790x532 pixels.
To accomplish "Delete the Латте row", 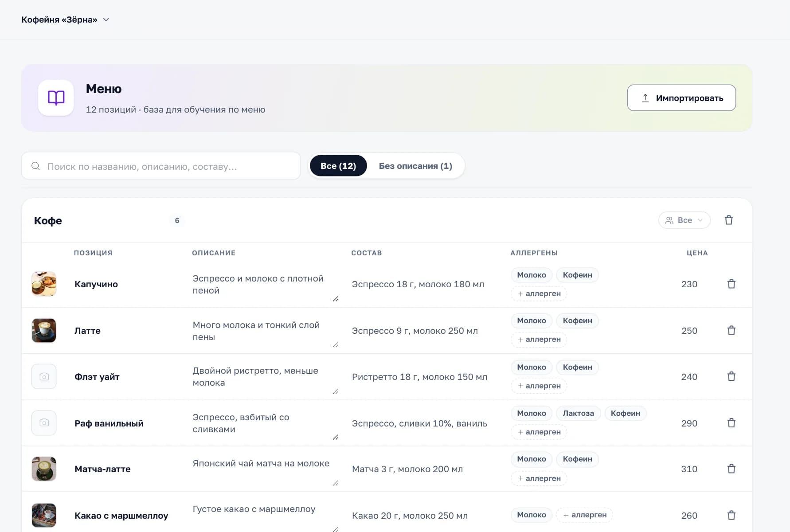I will (x=731, y=331).
